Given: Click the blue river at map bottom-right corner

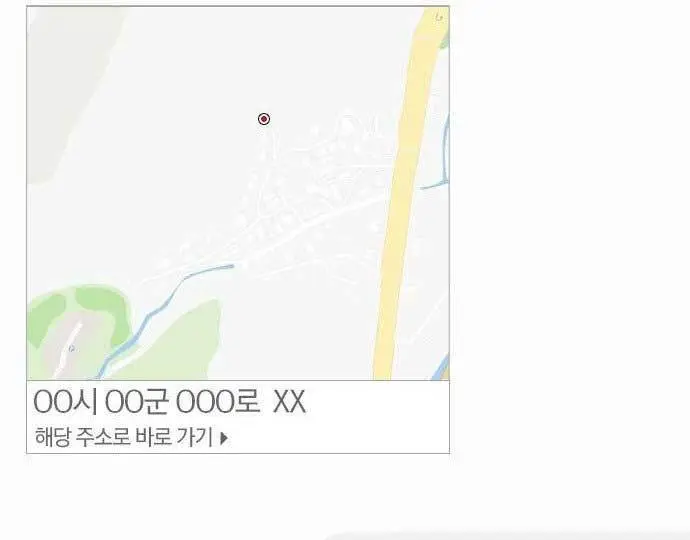Looking at the screenshot, I should (x=441, y=369).
